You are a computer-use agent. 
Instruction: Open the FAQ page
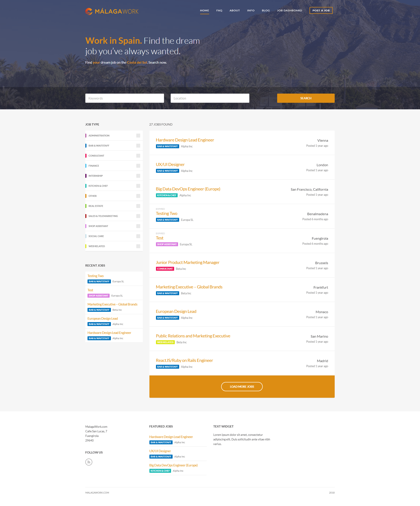click(219, 10)
